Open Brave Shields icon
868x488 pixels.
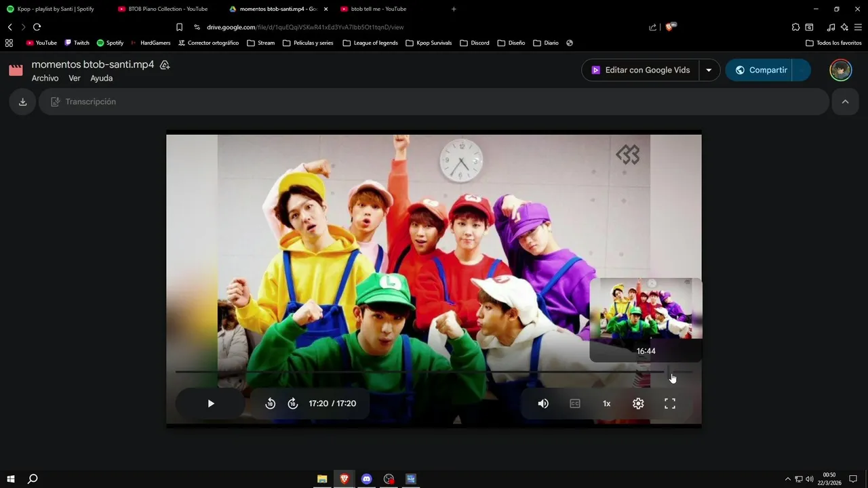(671, 27)
